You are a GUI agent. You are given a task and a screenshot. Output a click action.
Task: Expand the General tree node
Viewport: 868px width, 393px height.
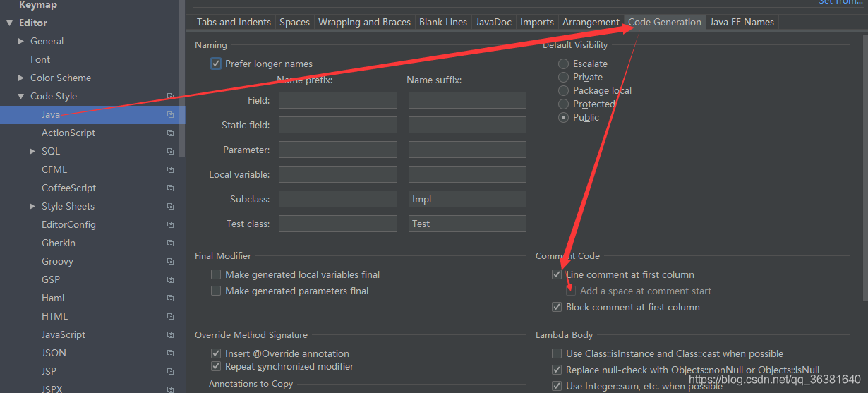pyautogui.click(x=21, y=41)
